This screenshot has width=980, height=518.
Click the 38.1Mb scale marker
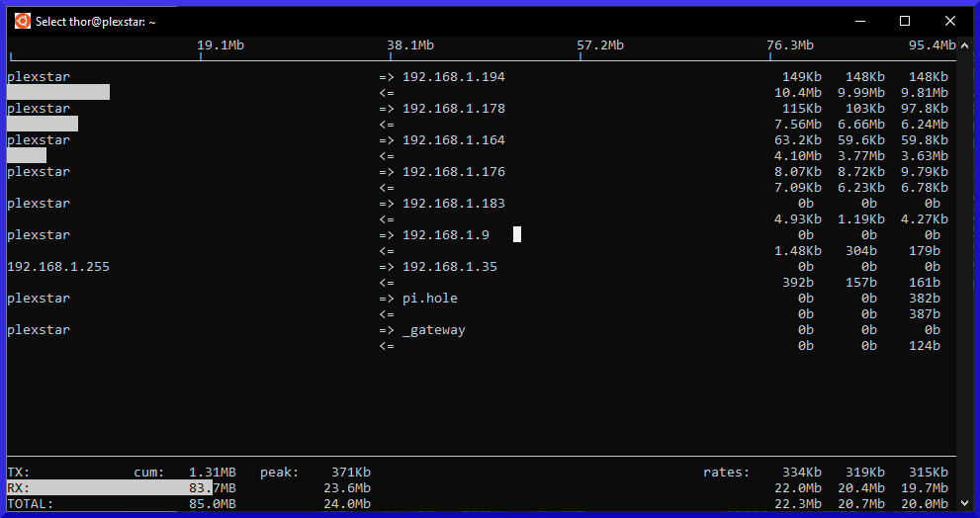pos(410,45)
